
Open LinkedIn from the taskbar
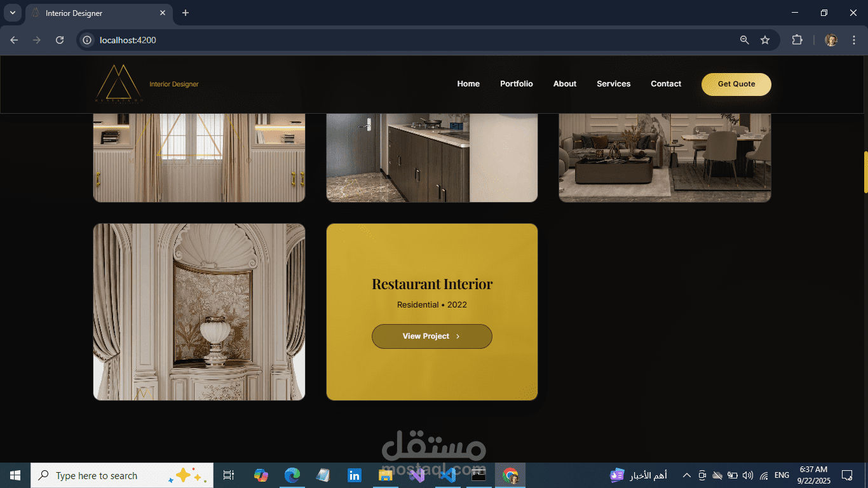354,475
